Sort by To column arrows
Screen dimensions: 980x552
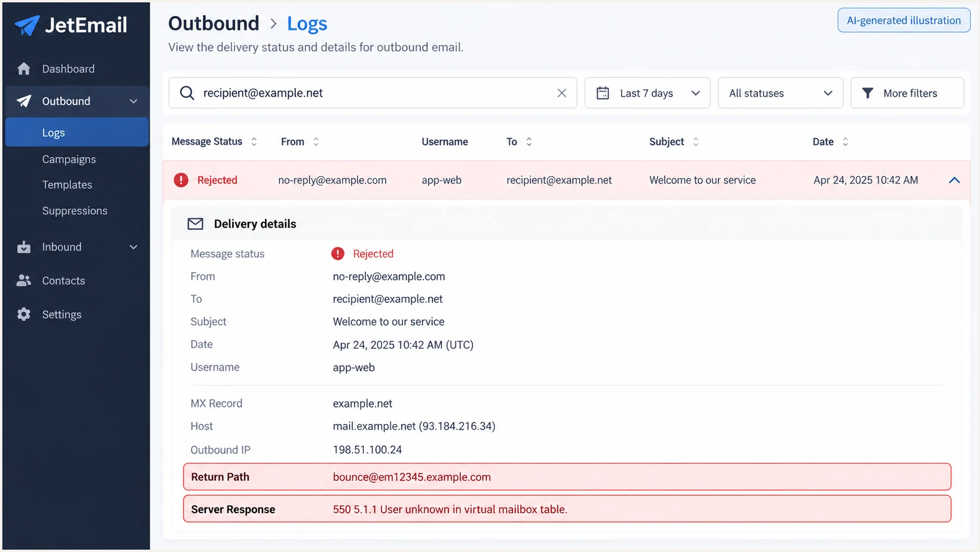coord(529,141)
